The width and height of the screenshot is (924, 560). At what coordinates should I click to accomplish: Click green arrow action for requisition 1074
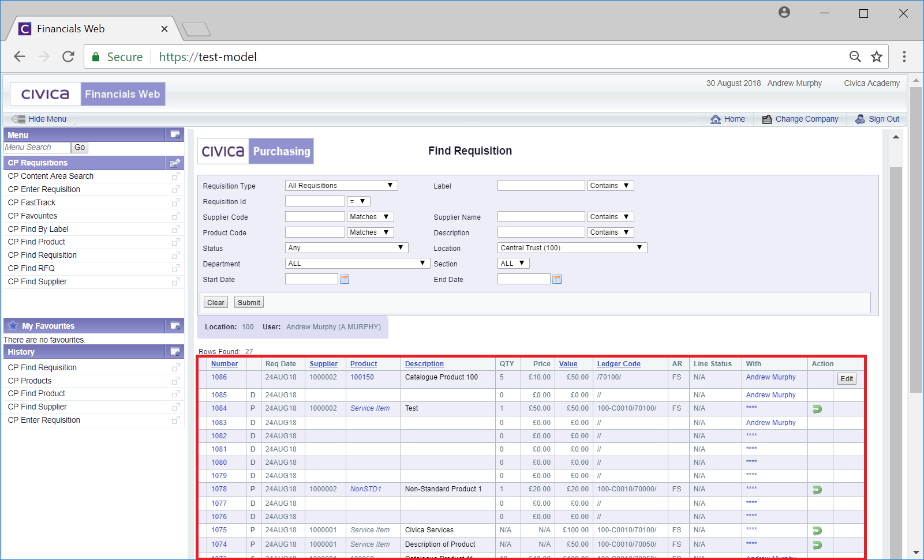point(817,545)
